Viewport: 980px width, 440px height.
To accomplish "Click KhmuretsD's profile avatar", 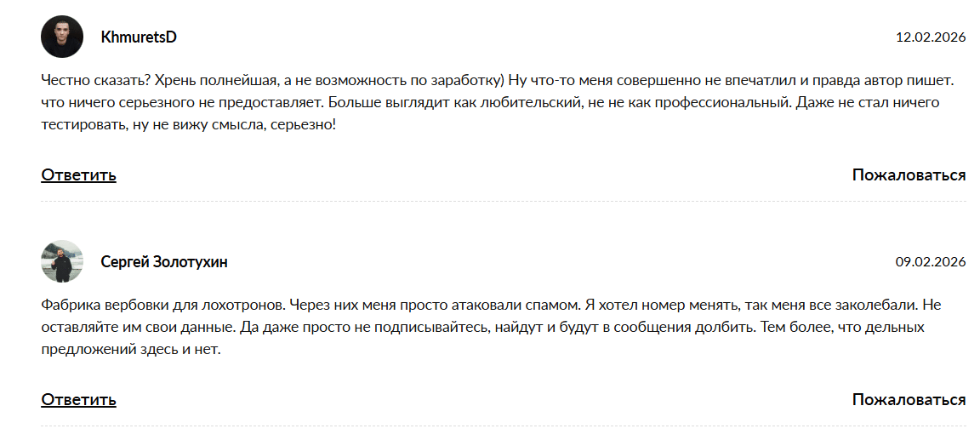I will point(62,37).
